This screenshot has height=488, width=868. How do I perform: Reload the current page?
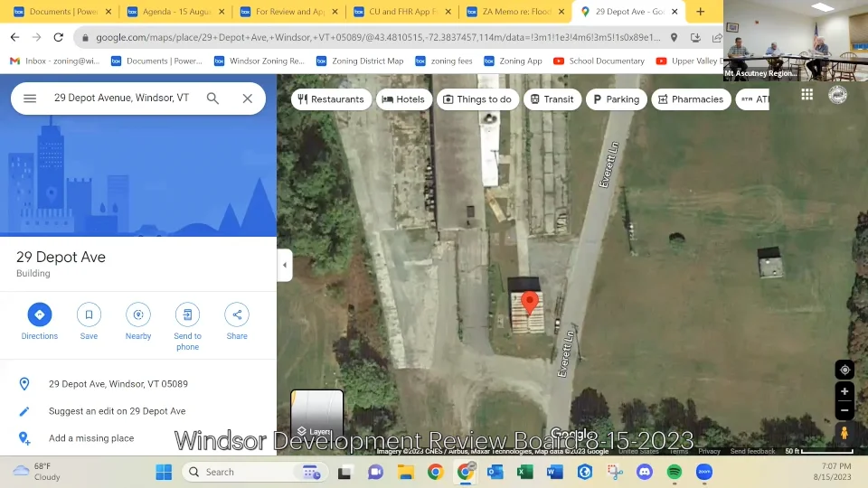point(58,38)
